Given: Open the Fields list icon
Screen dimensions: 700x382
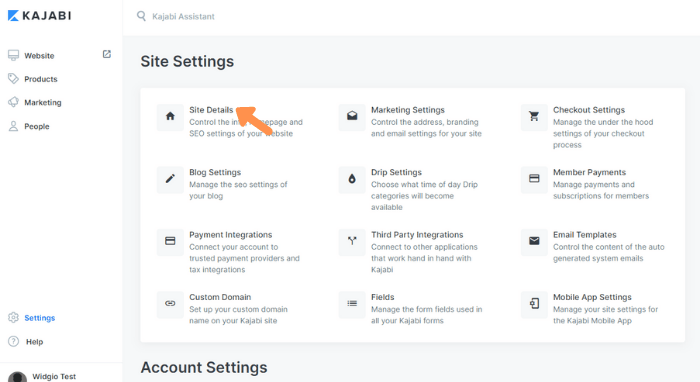Looking at the screenshot, I should 352,304.
